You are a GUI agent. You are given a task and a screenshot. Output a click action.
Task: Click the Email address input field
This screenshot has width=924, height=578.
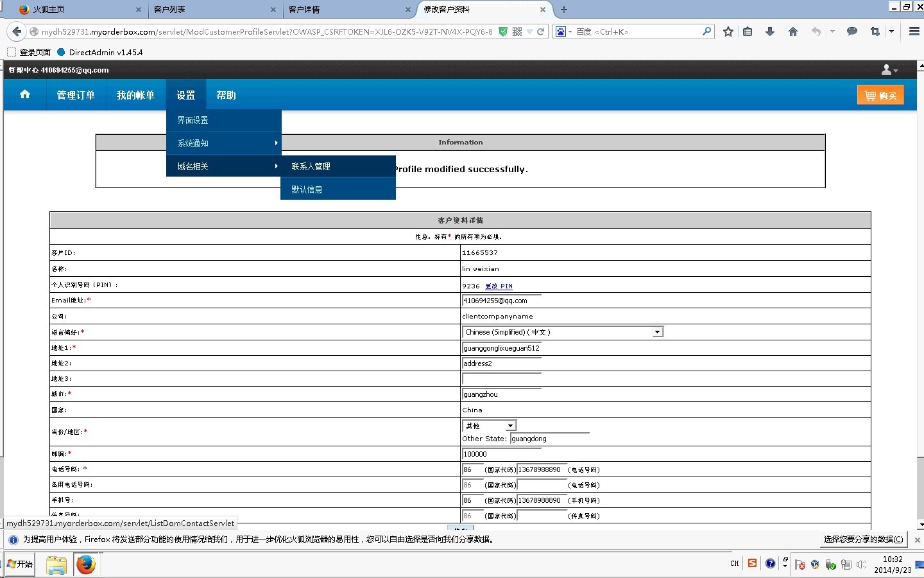[x=502, y=301]
